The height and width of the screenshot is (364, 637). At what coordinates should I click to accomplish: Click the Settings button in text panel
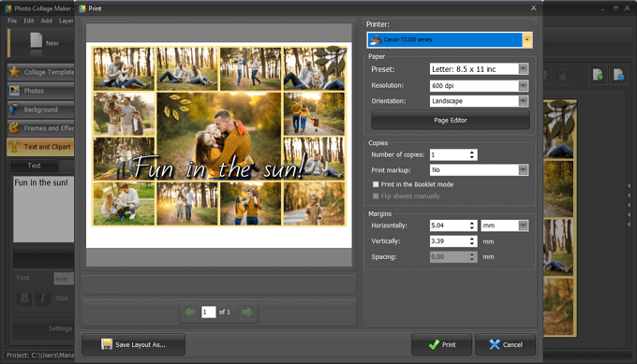pos(44,328)
